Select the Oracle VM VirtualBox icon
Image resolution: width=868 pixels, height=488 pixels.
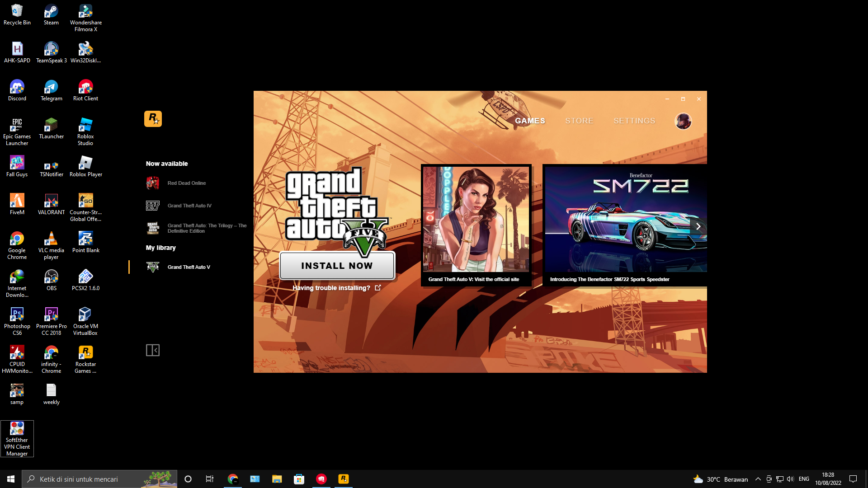pyautogui.click(x=86, y=322)
